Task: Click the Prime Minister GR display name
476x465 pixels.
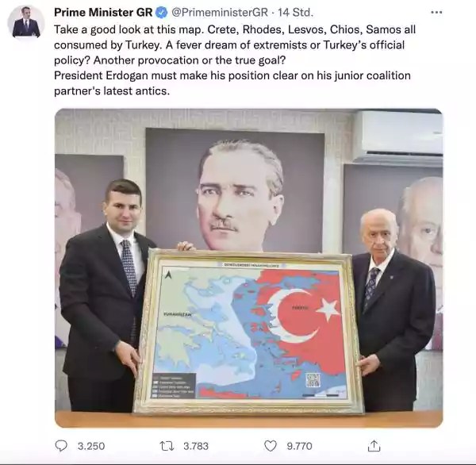Action: (x=103, y=13)
